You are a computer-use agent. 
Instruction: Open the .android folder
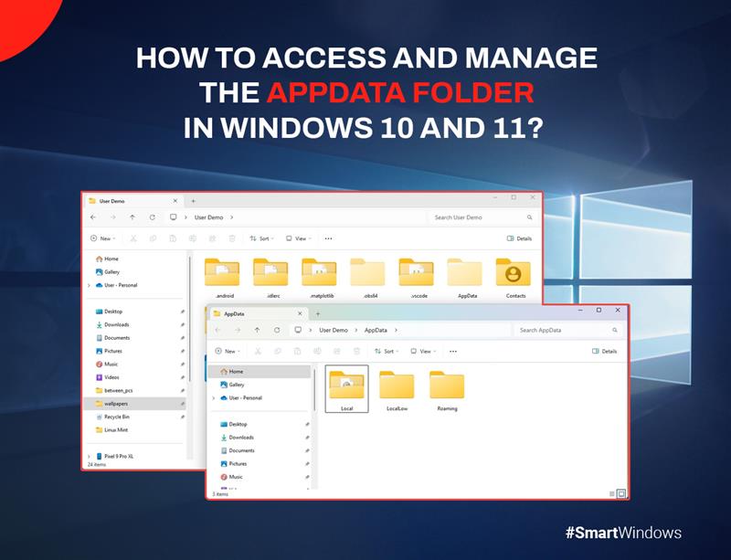pyautogui.click(x=222, y=274)
